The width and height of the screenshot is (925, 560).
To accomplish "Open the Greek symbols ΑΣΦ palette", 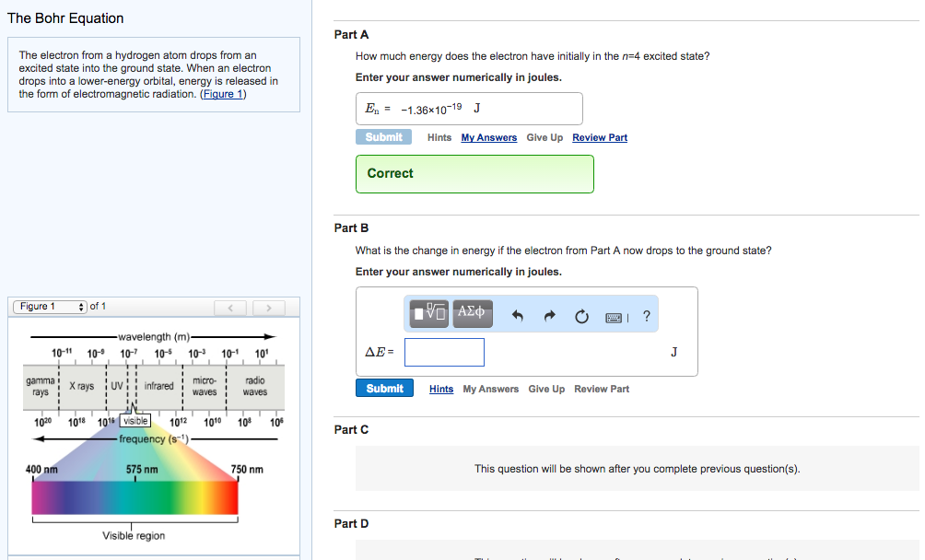I will tap(473, 313).
